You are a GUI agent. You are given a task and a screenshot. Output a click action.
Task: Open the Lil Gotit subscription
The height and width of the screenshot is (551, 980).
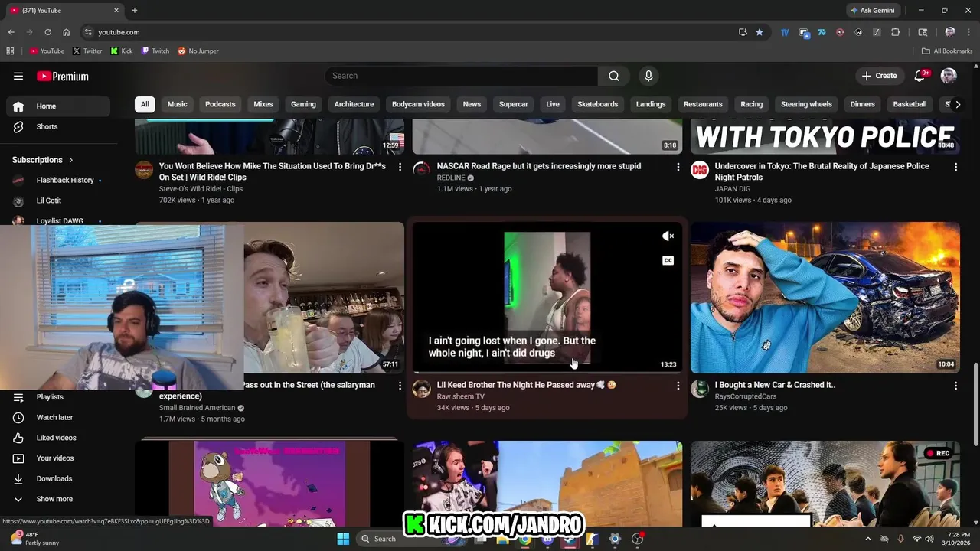tap(58, 201)
